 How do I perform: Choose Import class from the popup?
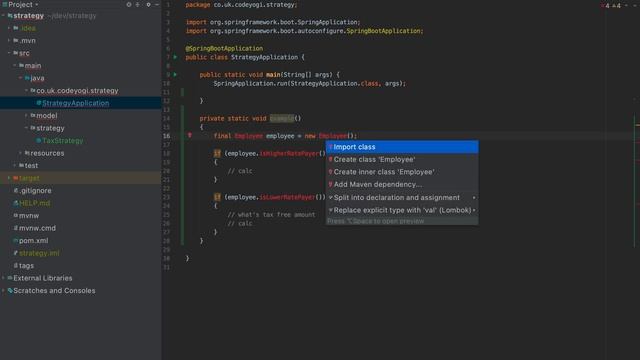(x=402, y=147)
